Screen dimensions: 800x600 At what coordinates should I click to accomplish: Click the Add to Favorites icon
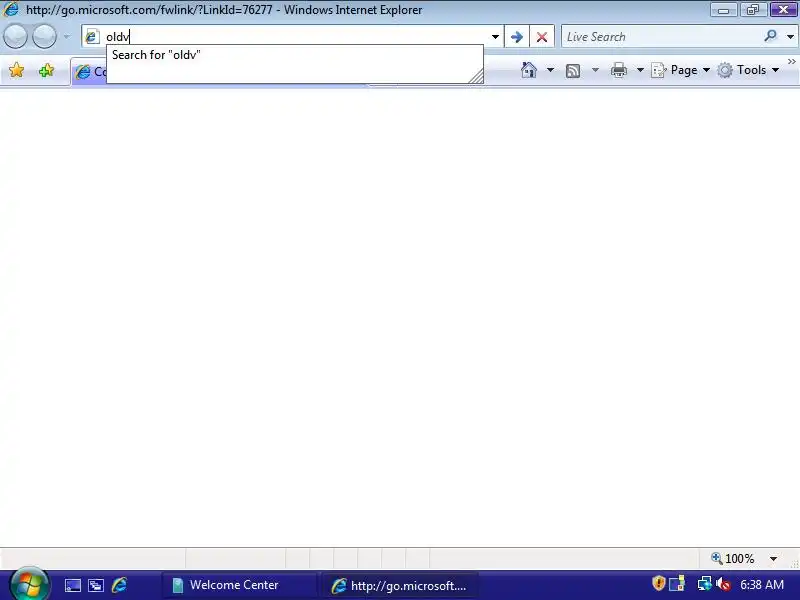click(x=46, y=70)
